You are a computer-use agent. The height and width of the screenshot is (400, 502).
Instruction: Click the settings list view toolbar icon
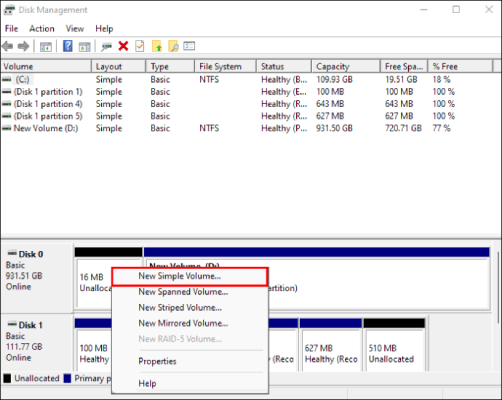tap(189, 46)
